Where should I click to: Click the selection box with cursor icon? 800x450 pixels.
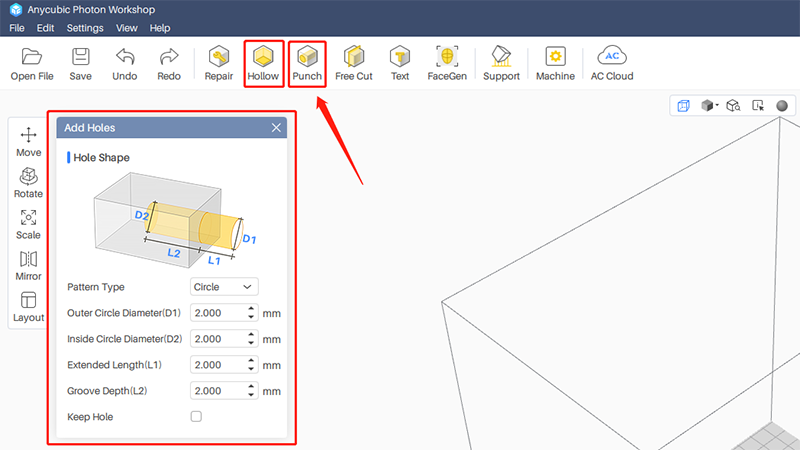tap(758, 106)
